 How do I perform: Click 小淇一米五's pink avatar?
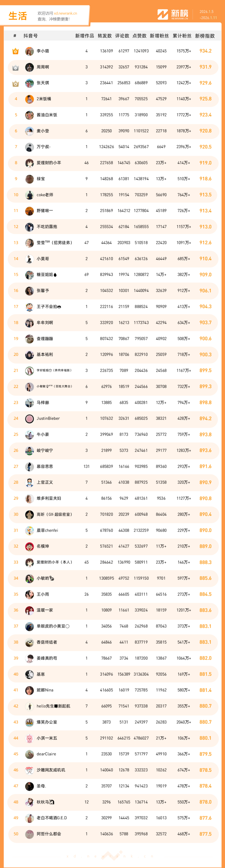pos(30,738)
